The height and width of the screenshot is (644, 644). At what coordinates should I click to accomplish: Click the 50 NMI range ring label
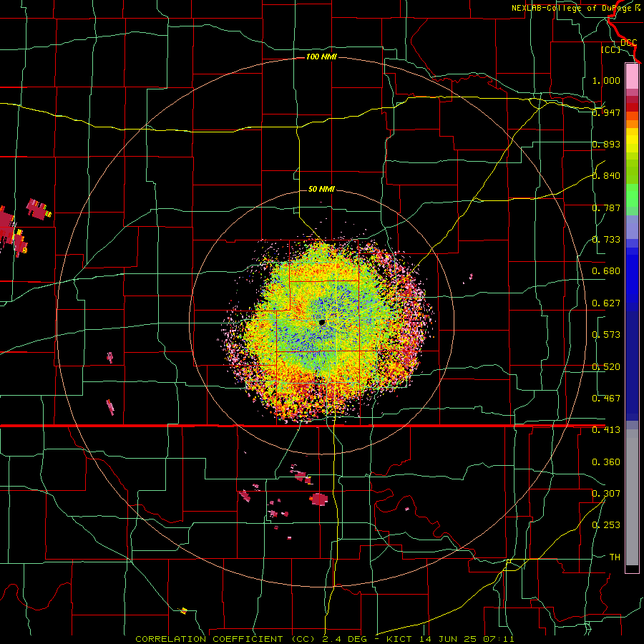tap(321, 189)
